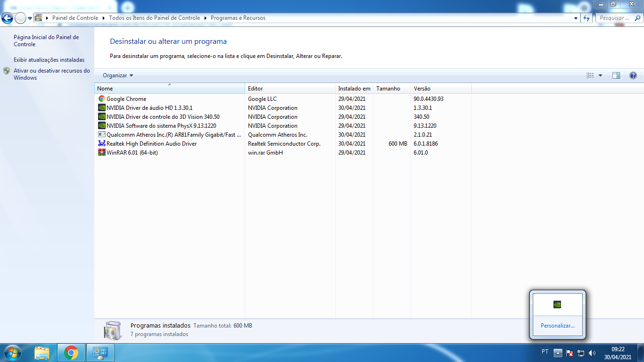The width and height of the screenshot is (644, 362).
Task: Open the recent pages dropdown arrow
Action: click(x=30, y=18)
